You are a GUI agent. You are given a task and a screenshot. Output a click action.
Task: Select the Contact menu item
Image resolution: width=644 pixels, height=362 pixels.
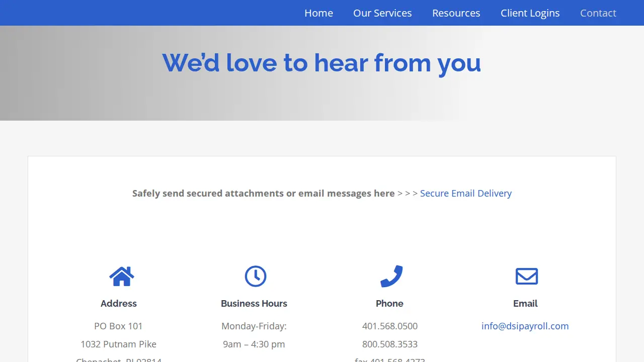click(x=598, y=13)
